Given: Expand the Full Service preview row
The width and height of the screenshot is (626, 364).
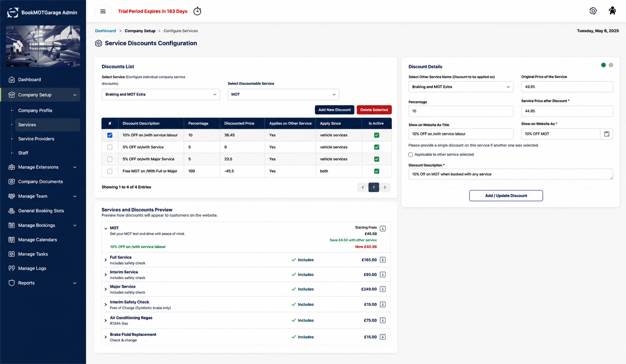Looking at the screenshot, I should coord(106,260).
